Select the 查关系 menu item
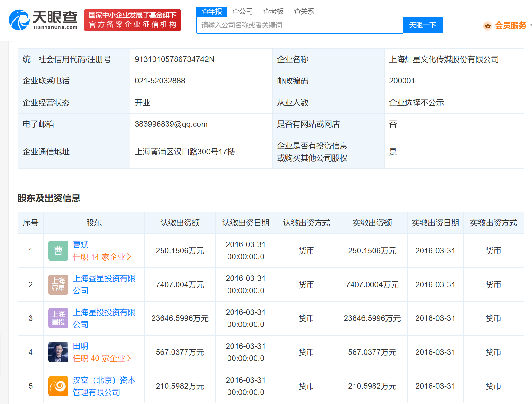Viewport: 532px width, 404px height. pos(304,11)
